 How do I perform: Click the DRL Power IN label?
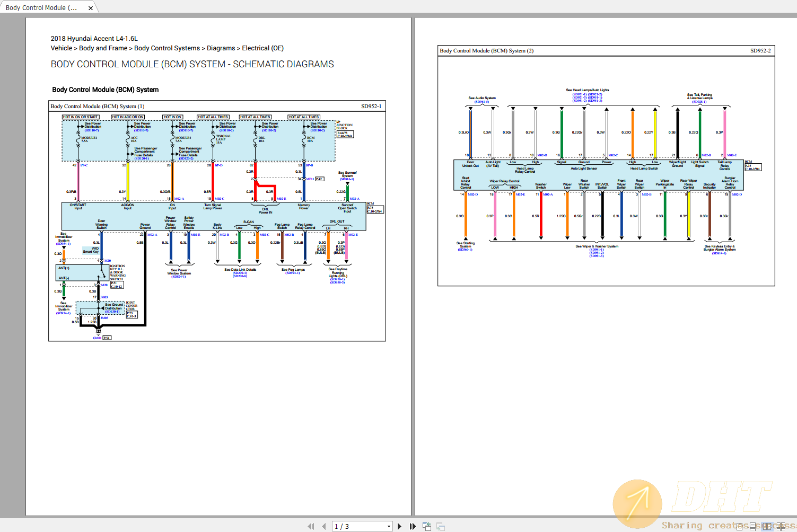click(x=265, y=210)
